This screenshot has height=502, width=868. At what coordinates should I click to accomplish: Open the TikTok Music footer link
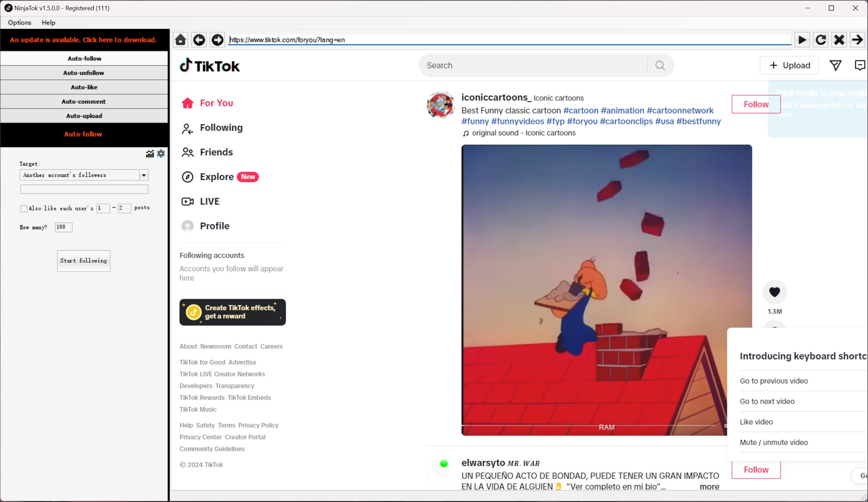[x=198, y=409]
